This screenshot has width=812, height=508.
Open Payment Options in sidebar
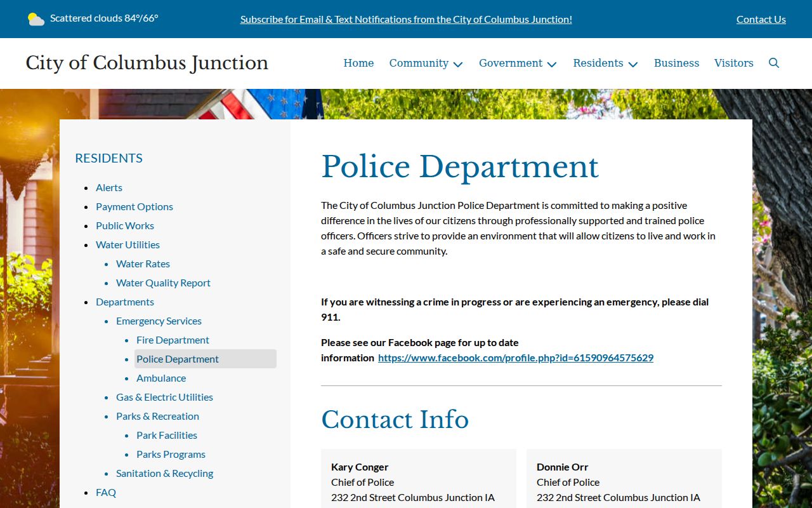point(134,206)
